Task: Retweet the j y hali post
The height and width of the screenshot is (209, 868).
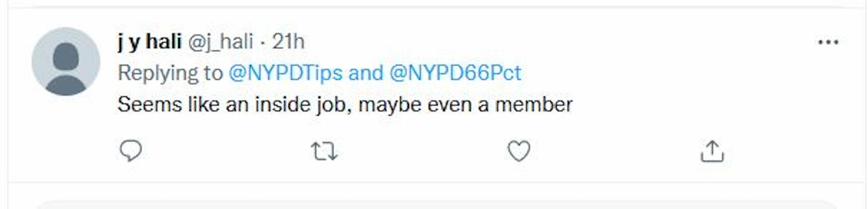Action: pos(324,151)
